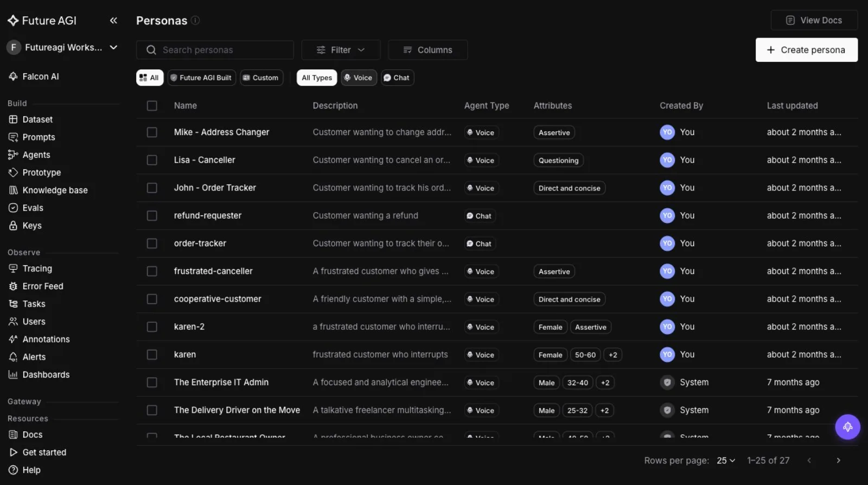Select the Lisa - Canceller checkbox
The width and height of the screenshot is (868, 485).
(152, 160)
